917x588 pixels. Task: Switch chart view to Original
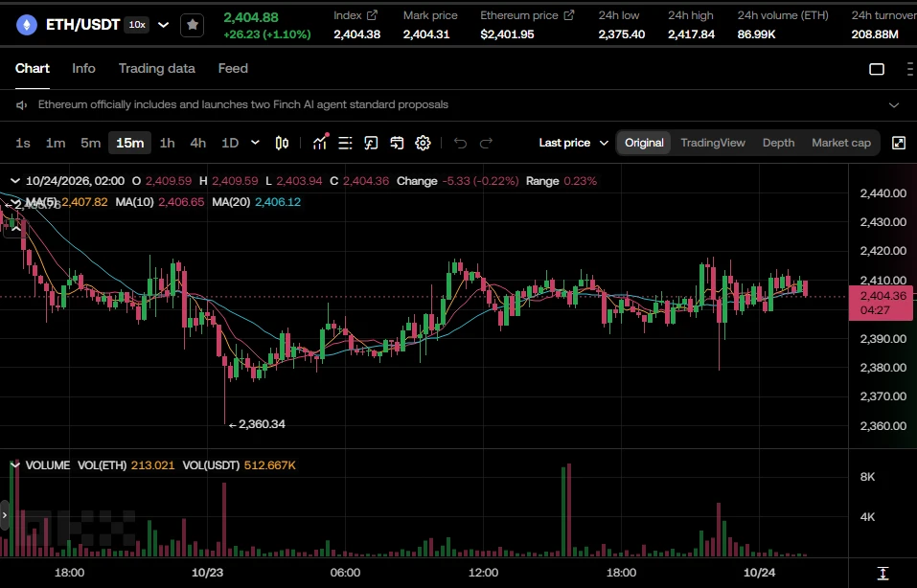(x=644, y=144)
